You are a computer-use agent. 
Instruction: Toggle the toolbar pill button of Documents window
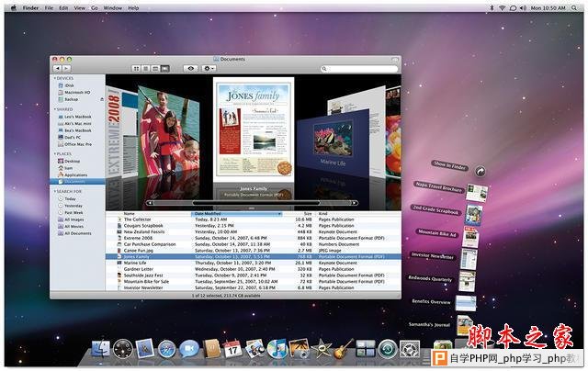pyautogui.click(x=394, y=59)
